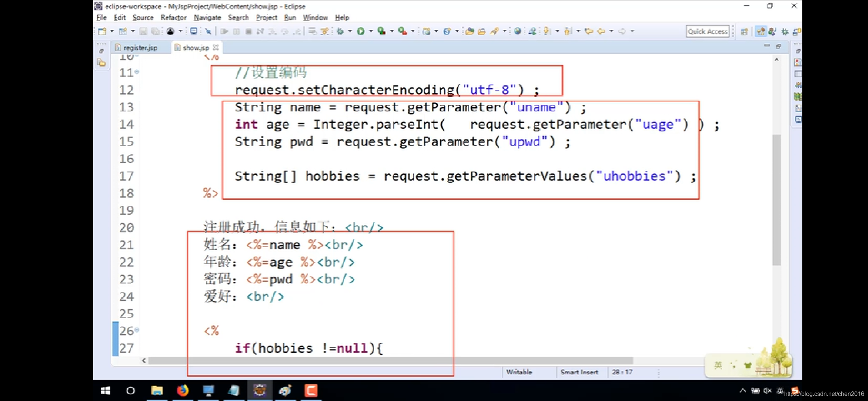The width and height of the screenshot is (868, 401).
Task: Open the Window menu
Action: [315, 17]
